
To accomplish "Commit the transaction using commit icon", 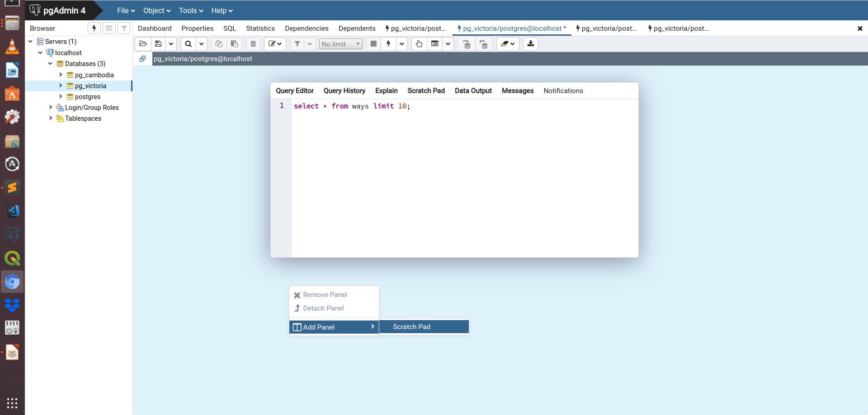I will coord(466,44).
